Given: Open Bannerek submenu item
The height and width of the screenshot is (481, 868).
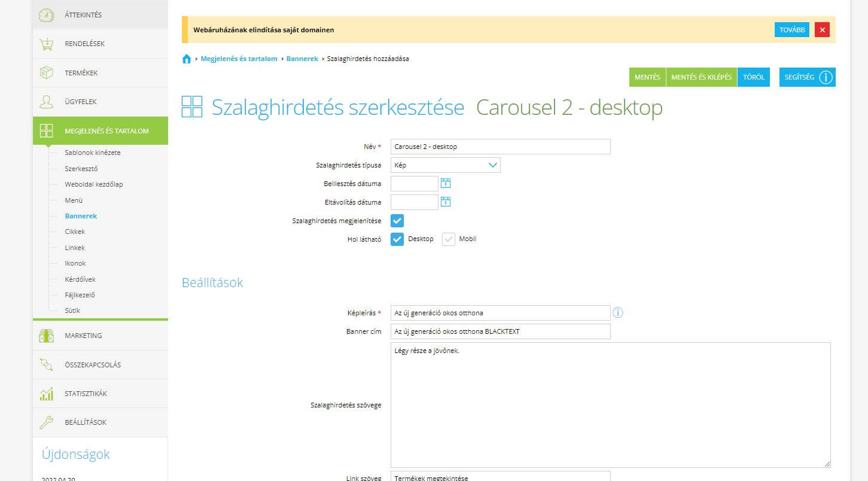Looking at the screenshot, I should pyautogui.click(x=81, y=216).
